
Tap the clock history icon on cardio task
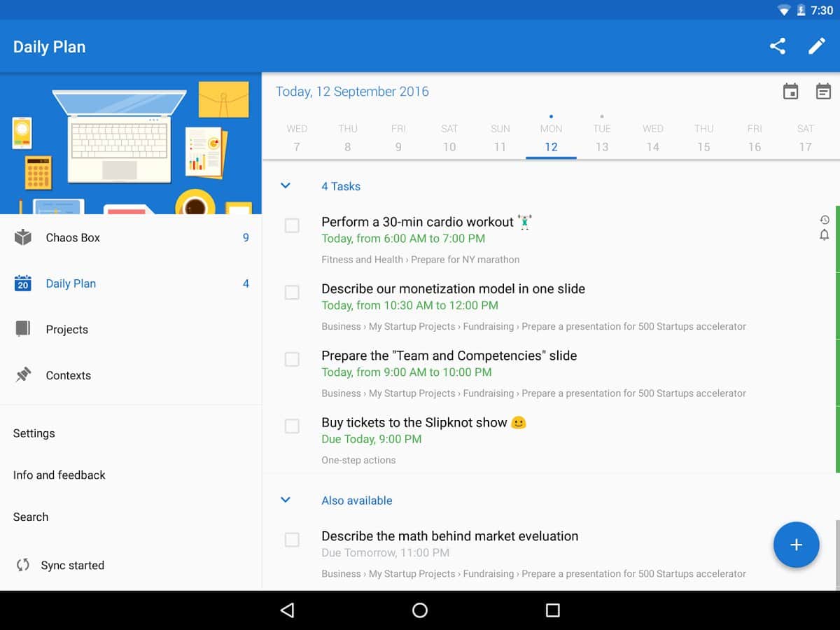coord(824,220)
